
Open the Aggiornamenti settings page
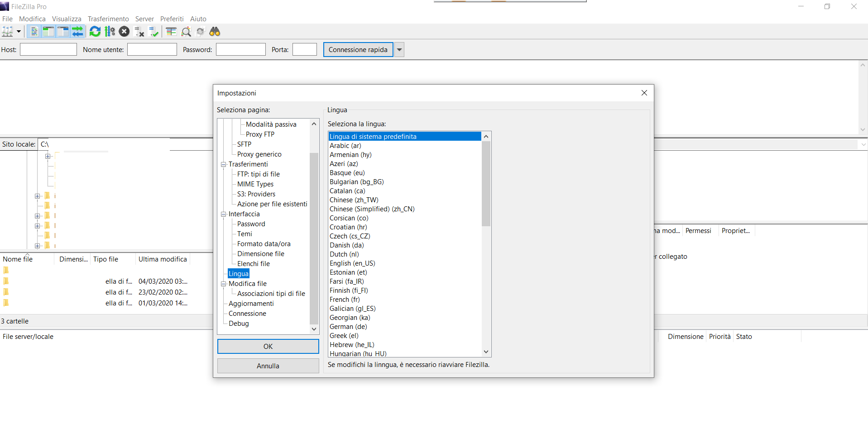251,304
